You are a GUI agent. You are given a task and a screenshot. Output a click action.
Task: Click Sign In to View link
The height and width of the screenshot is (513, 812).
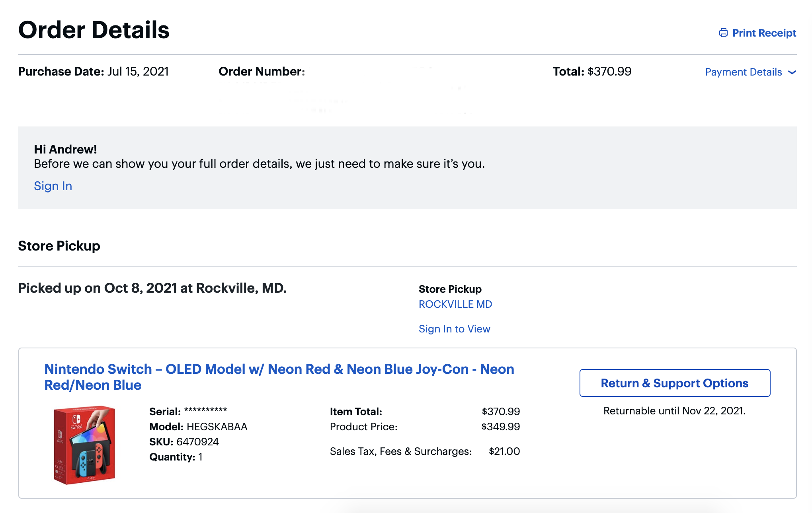click(454, 329)
